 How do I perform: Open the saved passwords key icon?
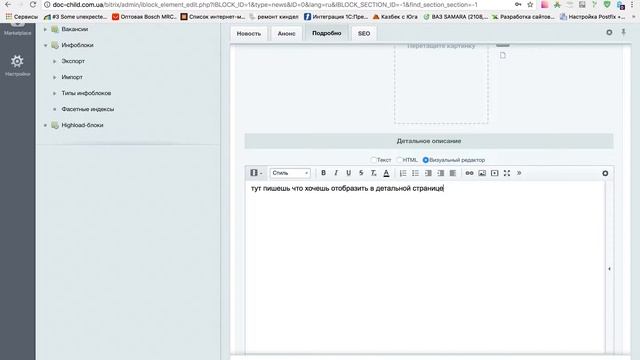coord(518,4)
